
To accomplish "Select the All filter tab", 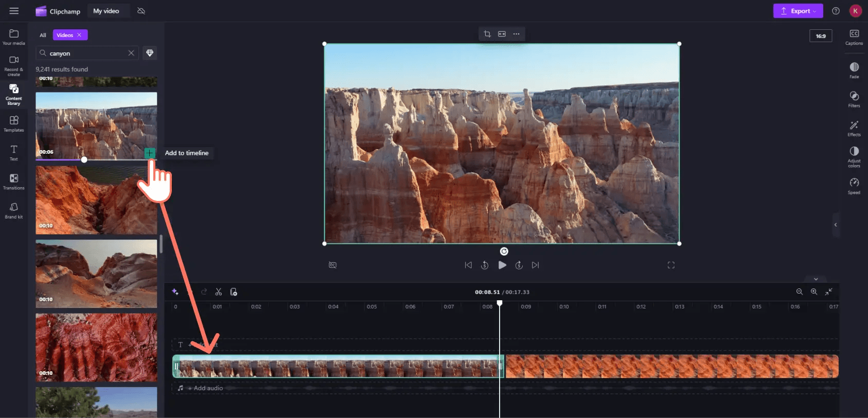I will 43,35.
